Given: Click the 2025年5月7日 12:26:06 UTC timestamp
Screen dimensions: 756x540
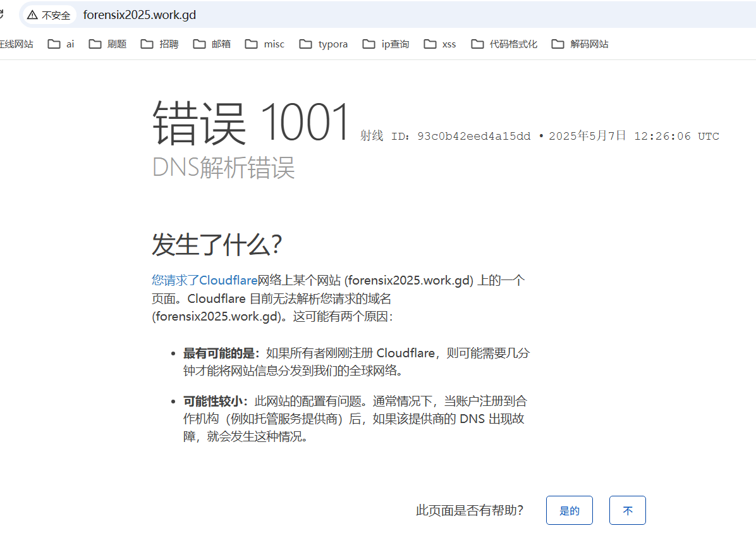Looking at the screenshot, I should (x=634, y=136).
